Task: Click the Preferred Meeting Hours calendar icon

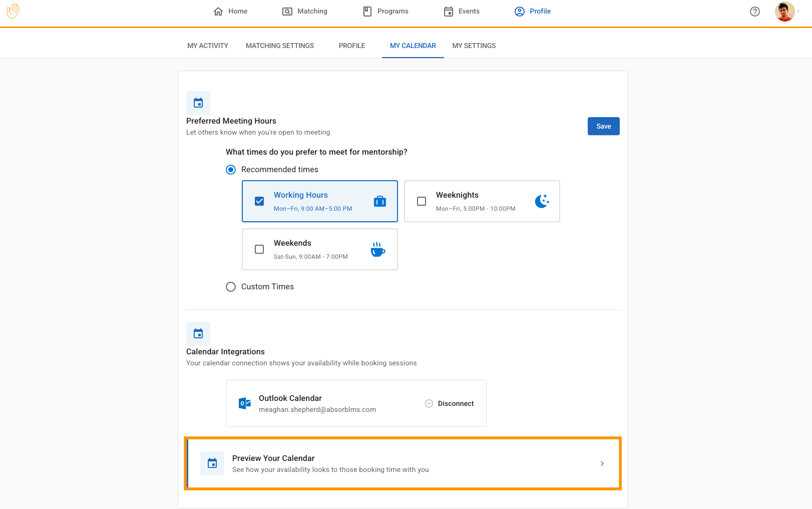Action: tap(198, 103)
